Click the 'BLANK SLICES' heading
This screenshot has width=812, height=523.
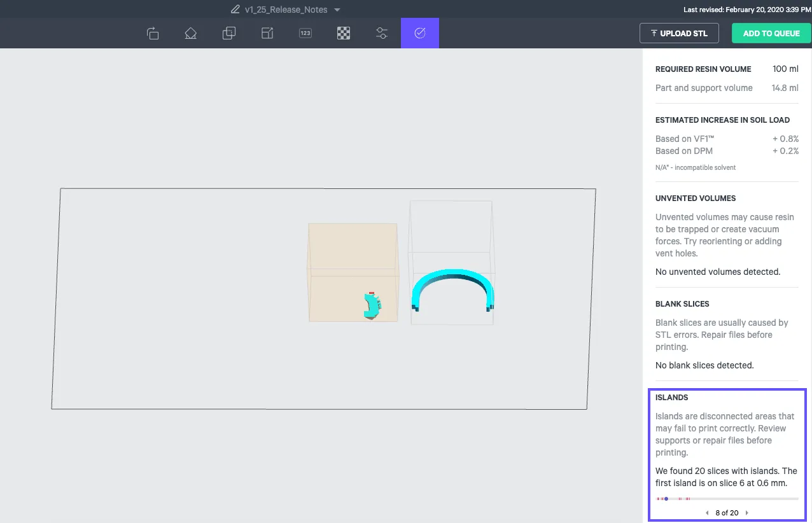pos(682,304)
